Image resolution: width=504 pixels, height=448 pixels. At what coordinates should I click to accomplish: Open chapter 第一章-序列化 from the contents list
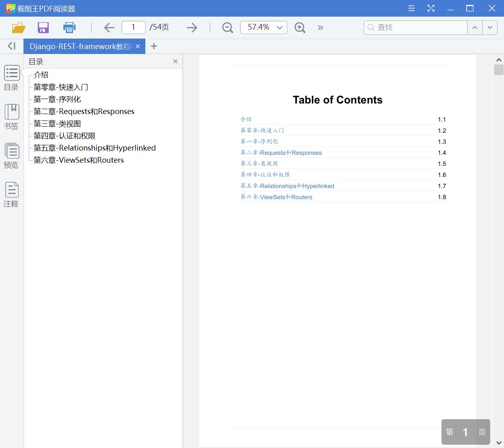coord(57,99)
